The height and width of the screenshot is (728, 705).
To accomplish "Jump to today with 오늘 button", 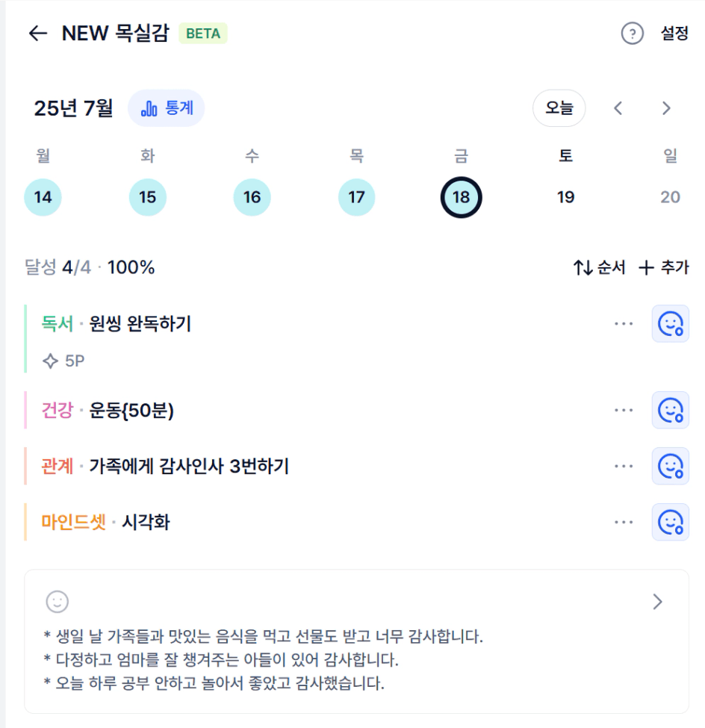I will [x=559, y=108].
